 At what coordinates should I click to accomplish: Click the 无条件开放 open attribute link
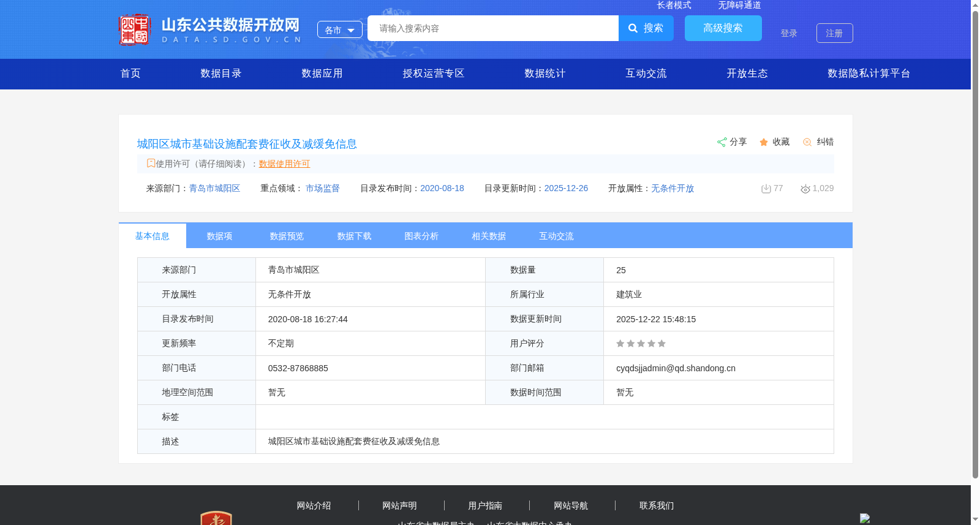tap(673, 188)
